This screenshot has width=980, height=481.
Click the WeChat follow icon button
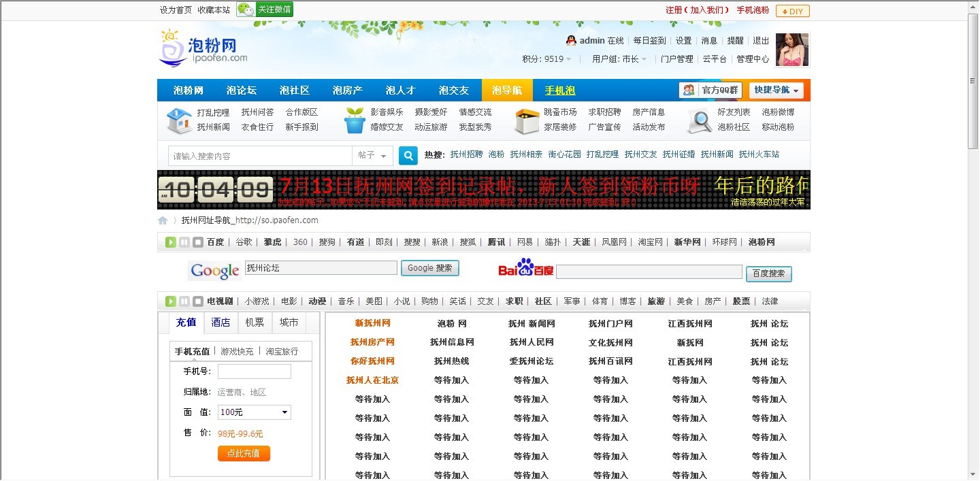pos(265,9)
